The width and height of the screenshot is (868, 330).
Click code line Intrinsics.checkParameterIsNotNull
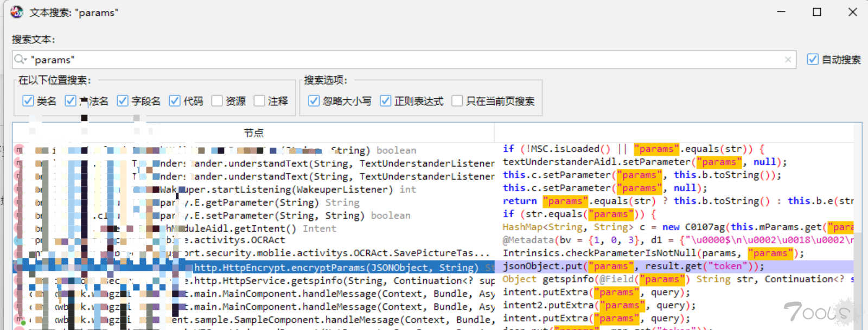click(653, 253)
